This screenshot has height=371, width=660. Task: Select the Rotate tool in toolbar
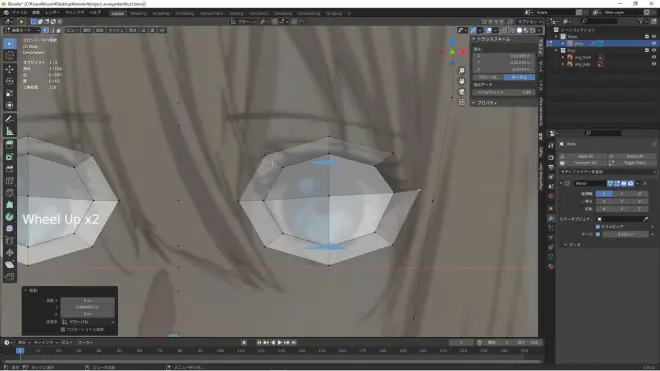[x=10, y=81]
